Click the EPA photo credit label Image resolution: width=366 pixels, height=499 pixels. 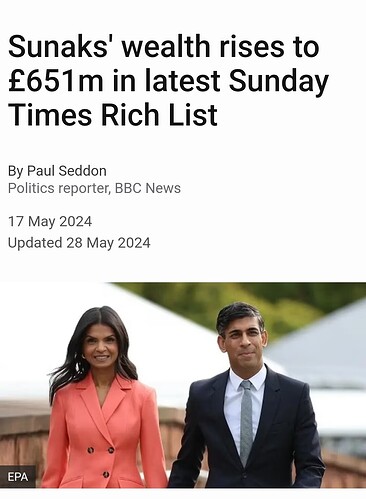[x=18, y=477]
